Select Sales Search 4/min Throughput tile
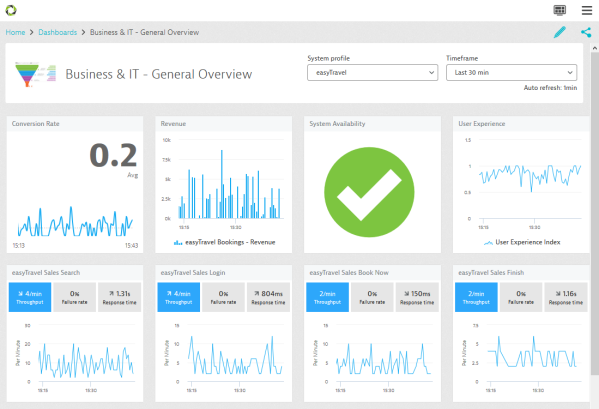Viewport: 599px width, 409px height. tap(30, 297)
